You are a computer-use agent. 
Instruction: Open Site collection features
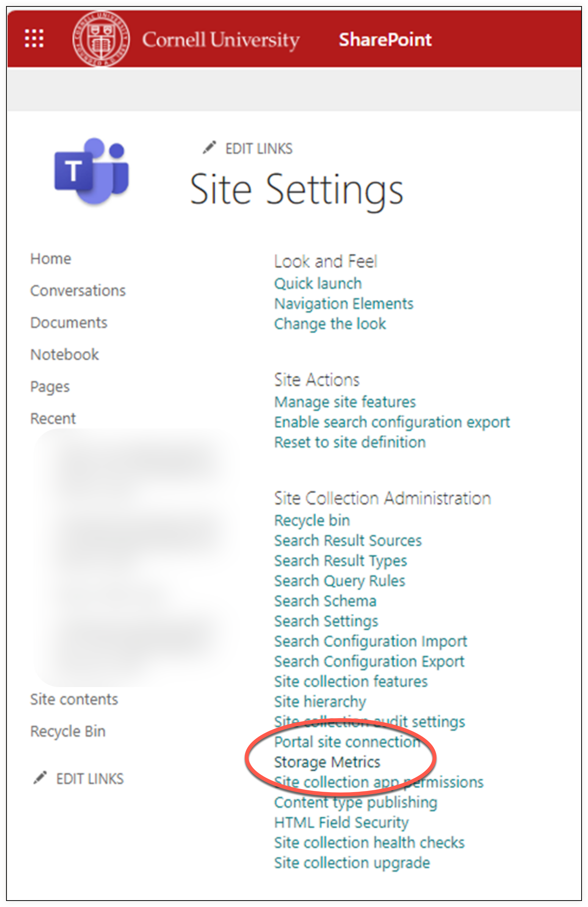[351, 681]
